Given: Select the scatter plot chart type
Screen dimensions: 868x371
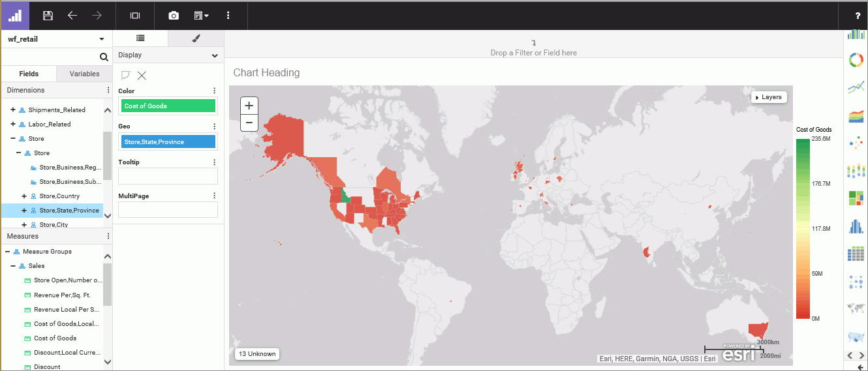Looking at the screenshot, I should coord(856,143).
